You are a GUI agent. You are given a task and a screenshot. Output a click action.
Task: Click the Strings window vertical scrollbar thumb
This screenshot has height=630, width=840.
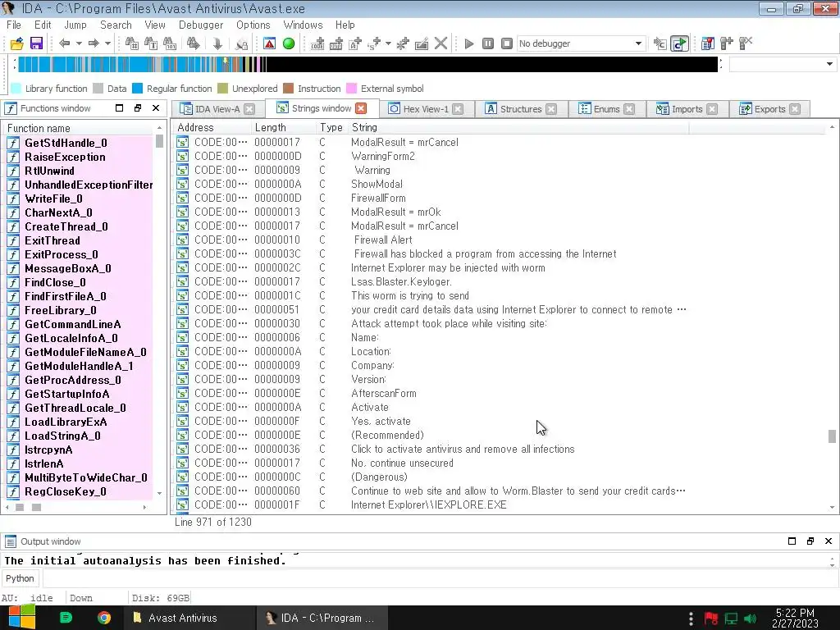point(832,436)
